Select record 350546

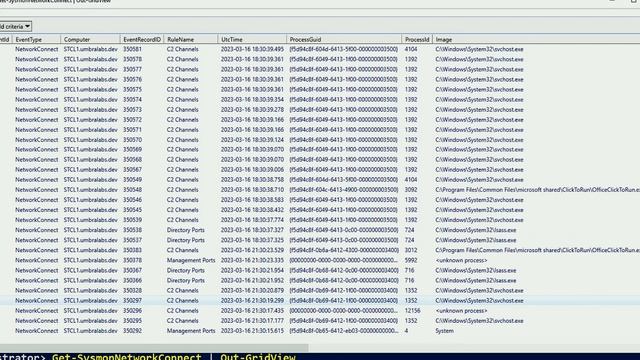[132, 200]
